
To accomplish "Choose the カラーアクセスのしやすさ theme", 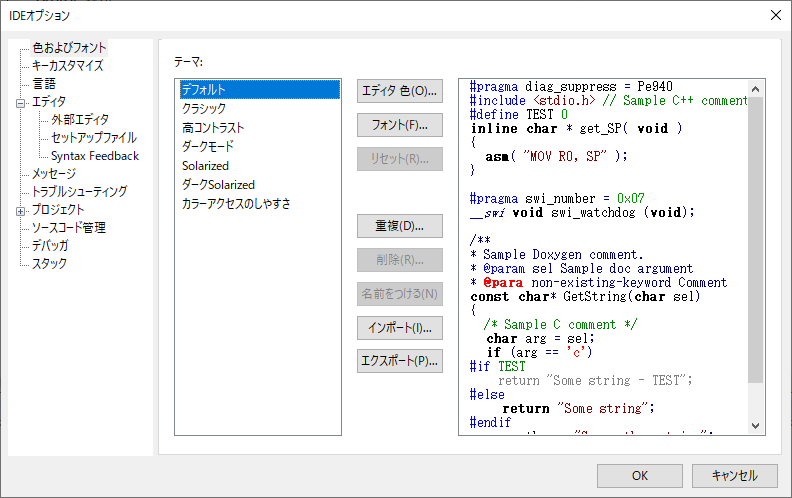I will pyautogui.click(x=236, y=204).
